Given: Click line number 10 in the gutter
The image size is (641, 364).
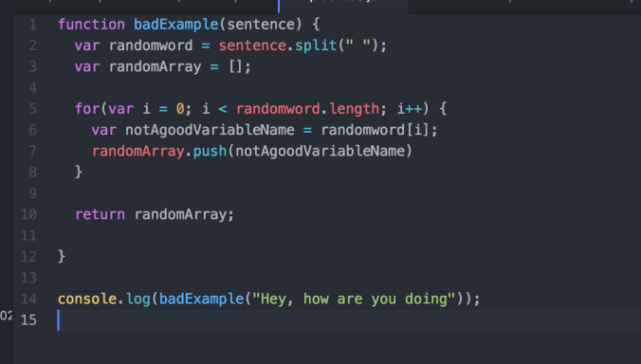Looking at the screenshot, I should click(28, 214).
